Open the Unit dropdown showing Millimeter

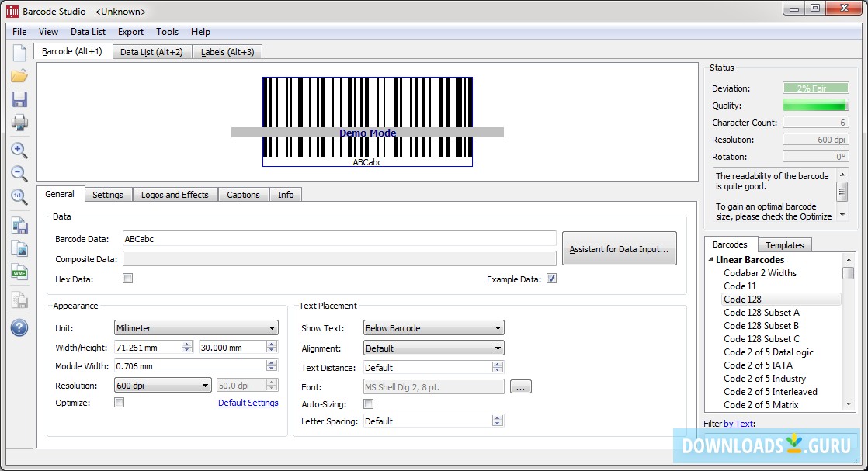click(196, 328)
